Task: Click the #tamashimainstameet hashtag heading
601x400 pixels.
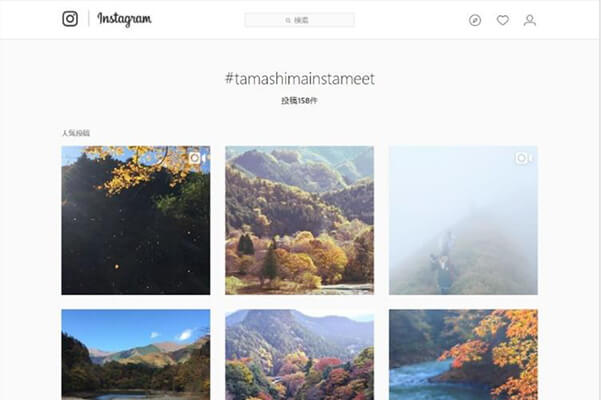Action: (299, 79)
